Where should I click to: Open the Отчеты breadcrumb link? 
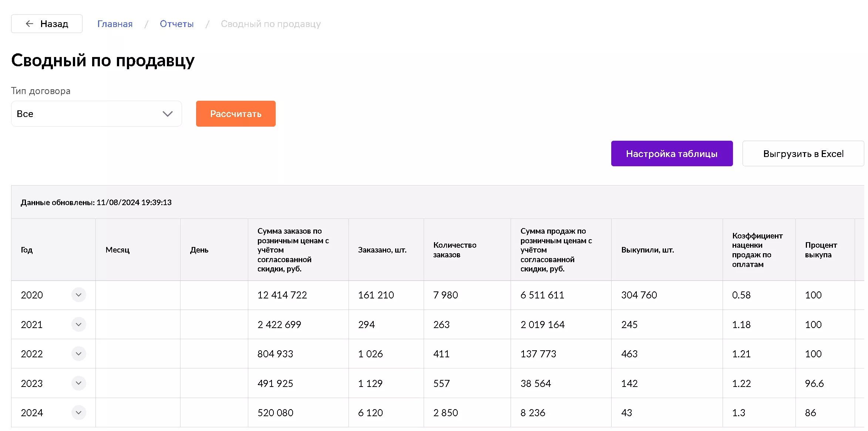(x=176, y=24)
